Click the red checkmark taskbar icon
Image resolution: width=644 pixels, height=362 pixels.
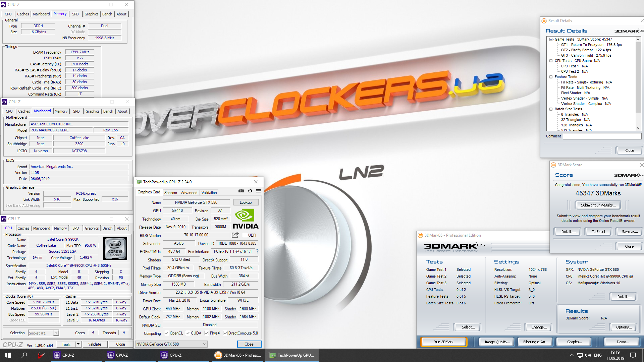(41, 355)
